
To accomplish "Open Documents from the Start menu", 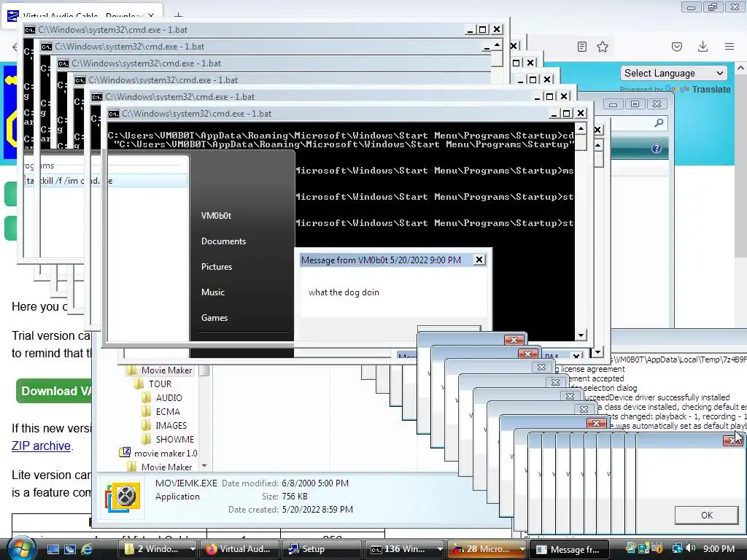I will click(223, 241).
